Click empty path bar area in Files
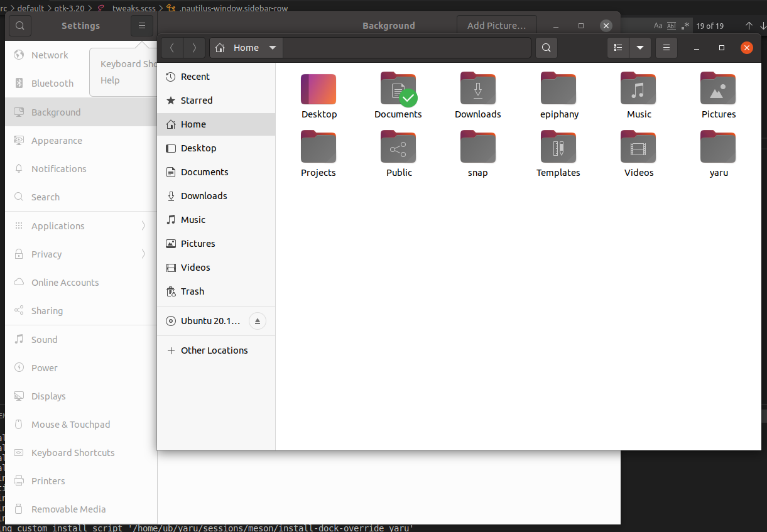Viewport: 767px width, 532px height. 407,48
